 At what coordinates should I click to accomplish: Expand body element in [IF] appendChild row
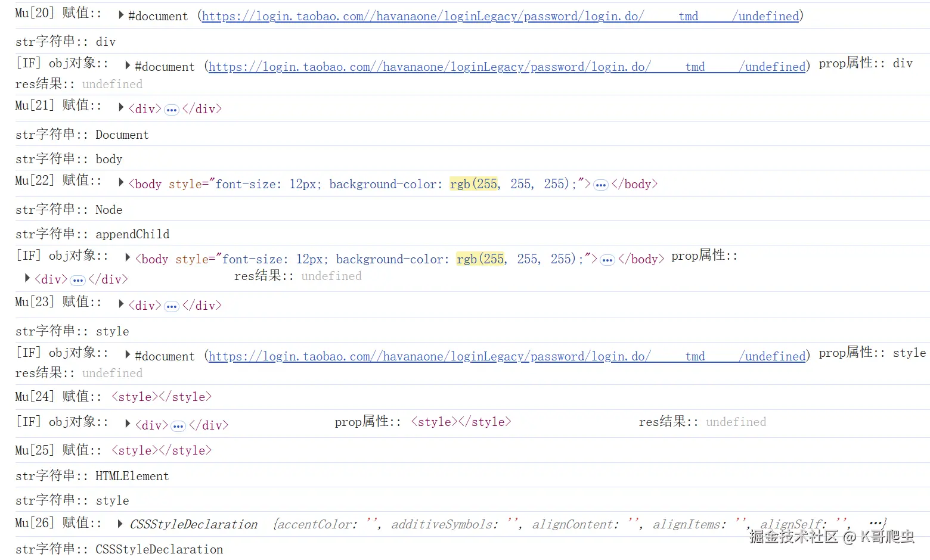coord(128,257)
